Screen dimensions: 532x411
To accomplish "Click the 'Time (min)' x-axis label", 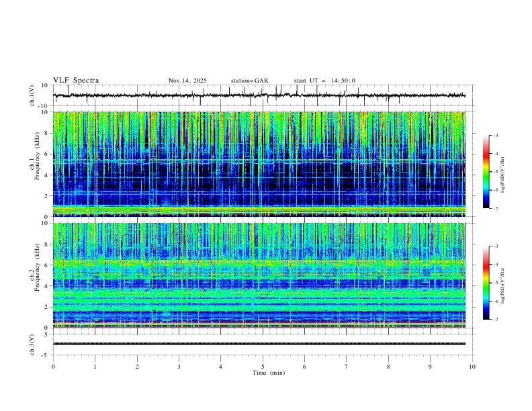I will (269, 373).
